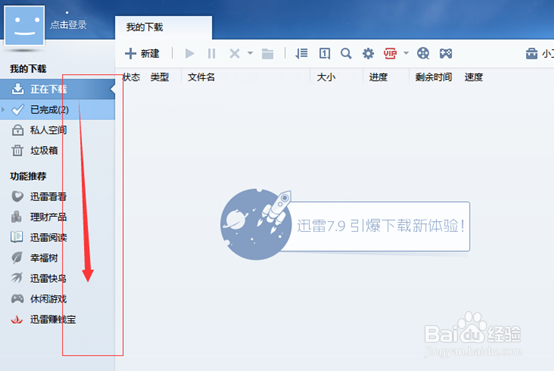
Task: Open search with the magnifier icon
Action: click(346, 53)
